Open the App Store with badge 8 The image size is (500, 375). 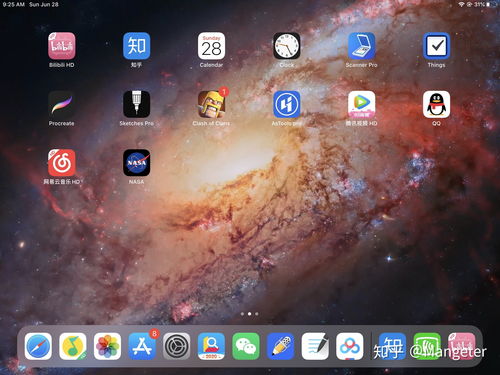[x=142, y=346]
